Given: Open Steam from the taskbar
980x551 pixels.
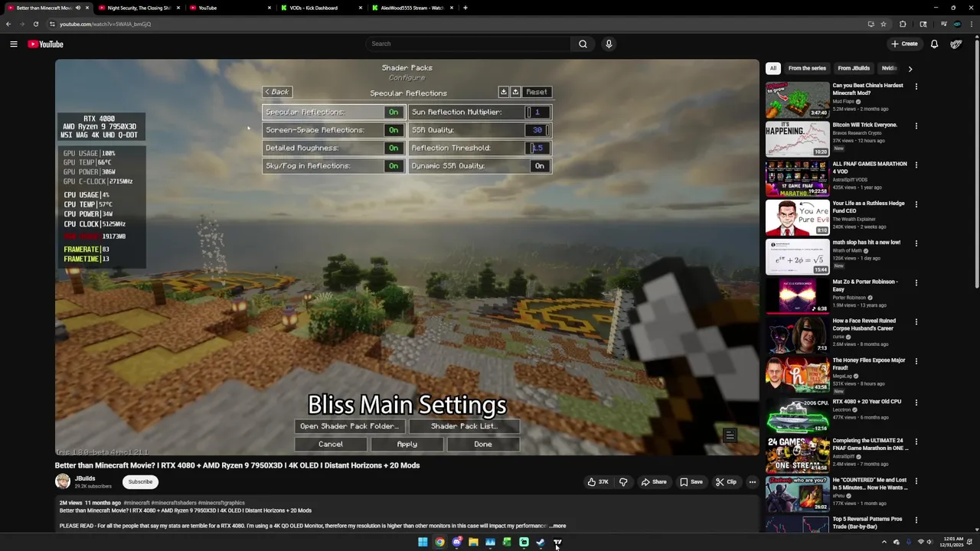Looking at the screenshot, I should click(541, 543).
